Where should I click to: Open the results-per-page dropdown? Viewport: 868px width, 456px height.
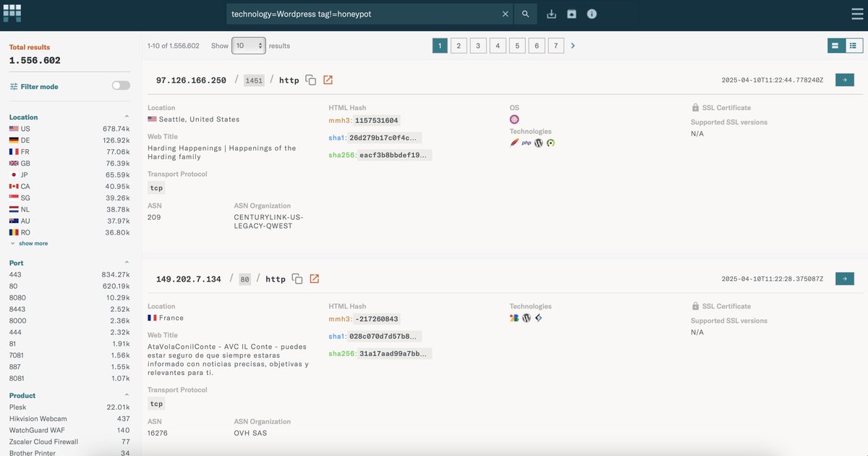pos(249,46)
